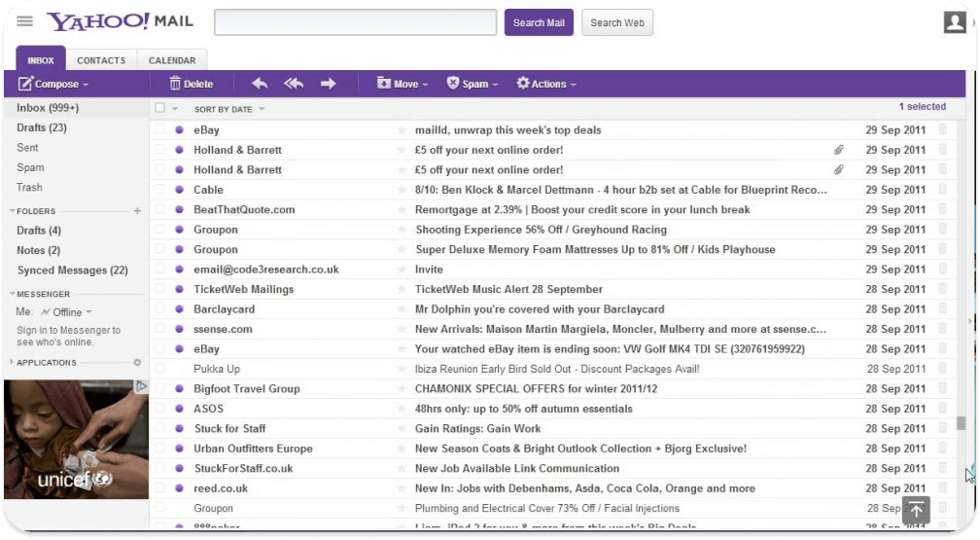The height and width of the screenshot is (540, 980).
Task: Mark the Groupon Shooting Experience email as read via purple dot
Action: point(179,230)
